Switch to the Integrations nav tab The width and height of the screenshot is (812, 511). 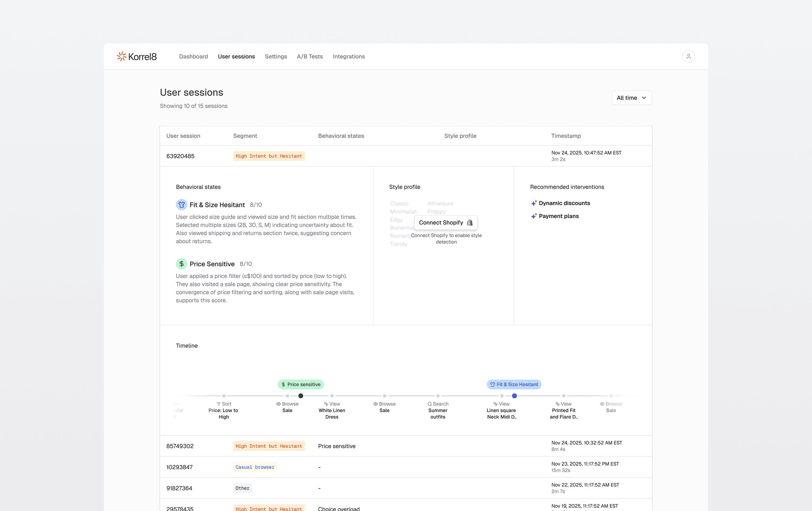349,56
